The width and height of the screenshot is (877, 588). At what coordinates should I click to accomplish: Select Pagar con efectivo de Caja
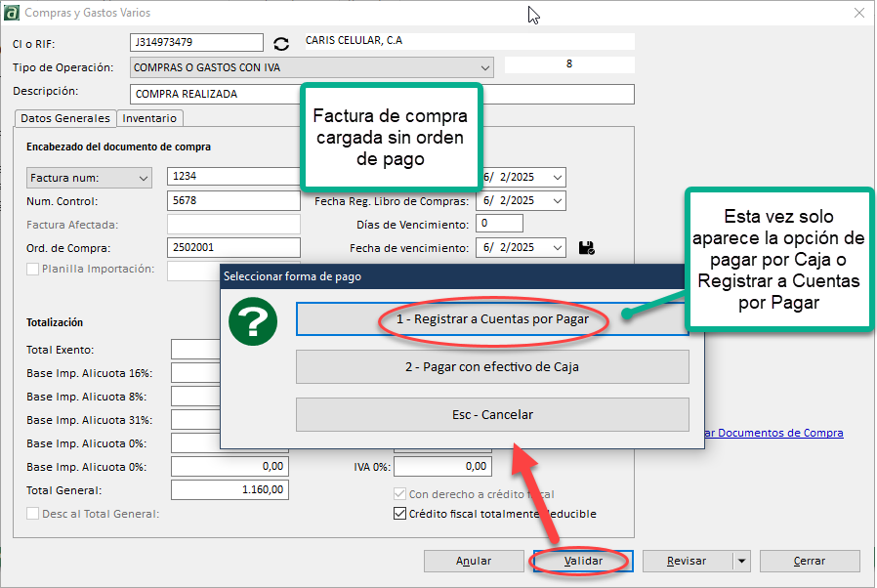tap(491, 367)
